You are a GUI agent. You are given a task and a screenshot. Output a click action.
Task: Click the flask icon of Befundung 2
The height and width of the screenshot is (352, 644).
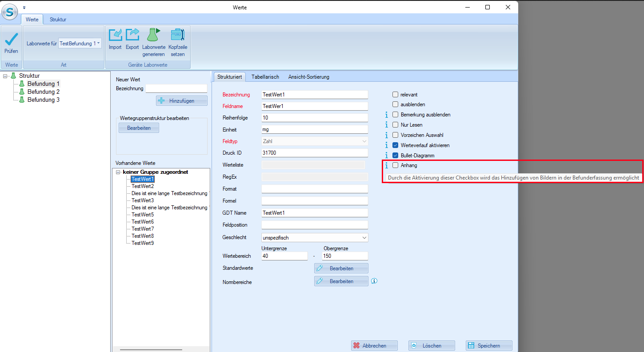click(x=21, y=92)
